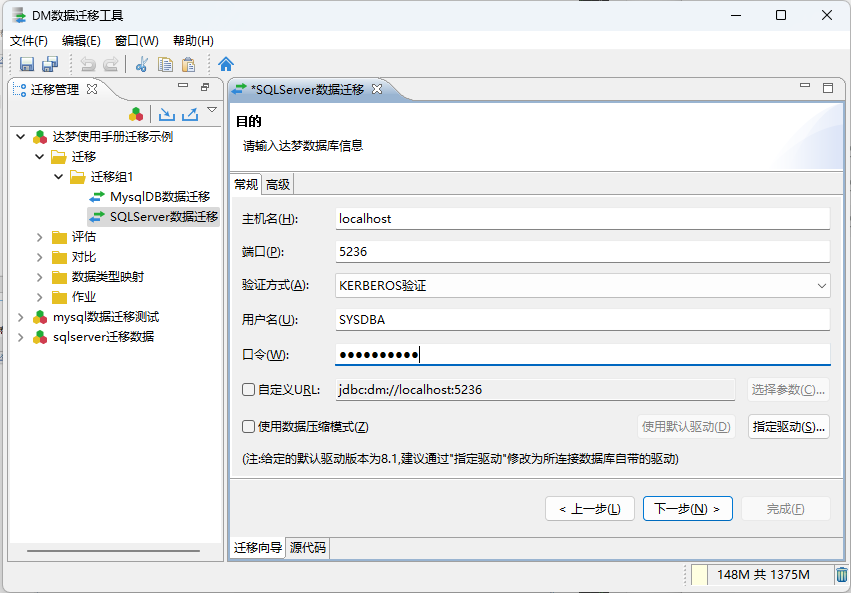Click the Redo toolbar icon
Screen dimensions: 851x593
tap(110, 64)
